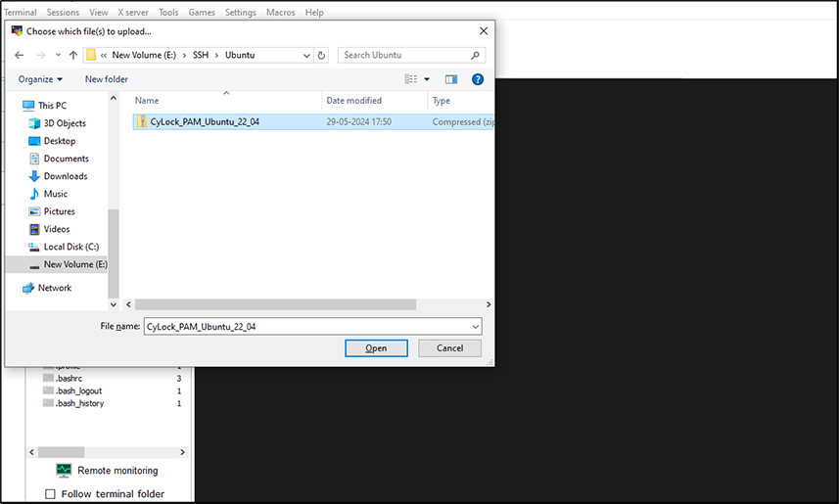Image resolution: width=839 pixels, height=504 pixels.
Task: Select CyLock_PAM_Ubuntu_22_04 zip file
Action: 205,121
